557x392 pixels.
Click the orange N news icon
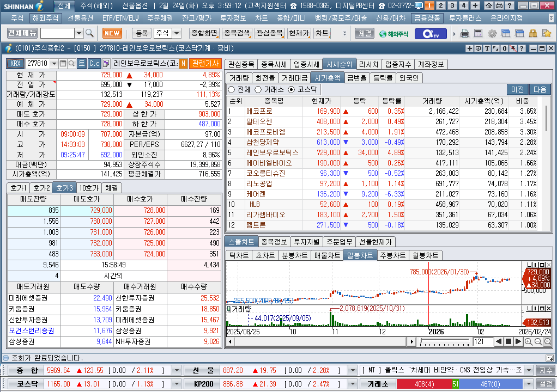click(183, 64)
